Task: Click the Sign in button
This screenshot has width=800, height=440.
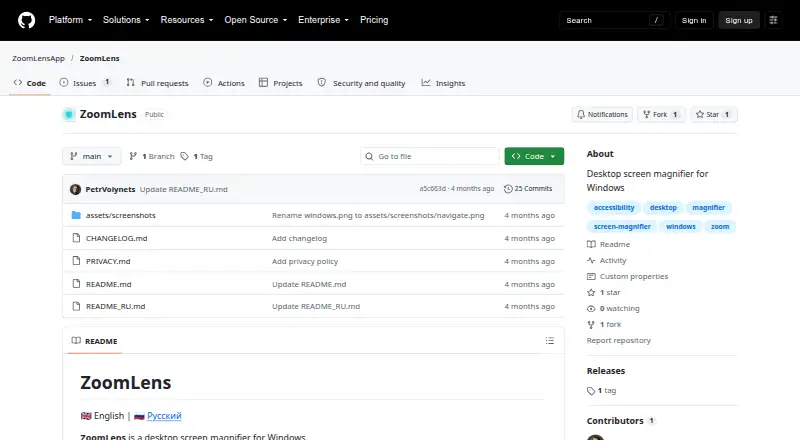Action: [x=694, y=20]
